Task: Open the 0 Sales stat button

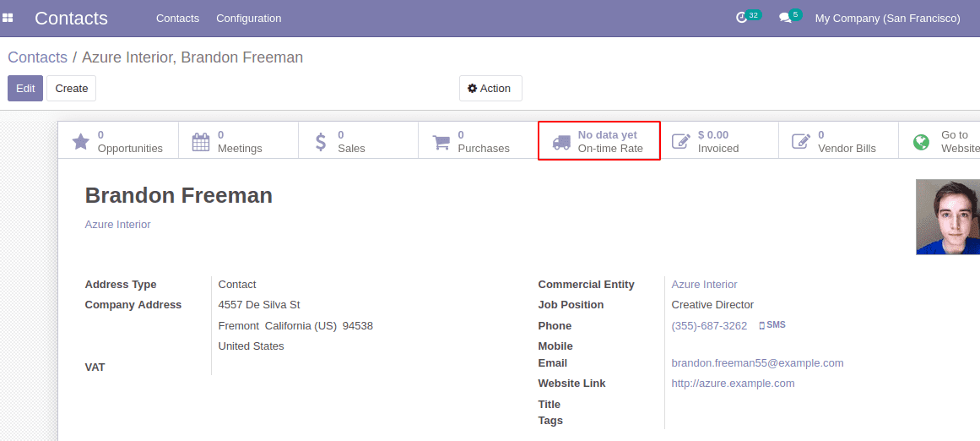Action: click(358, 140)
